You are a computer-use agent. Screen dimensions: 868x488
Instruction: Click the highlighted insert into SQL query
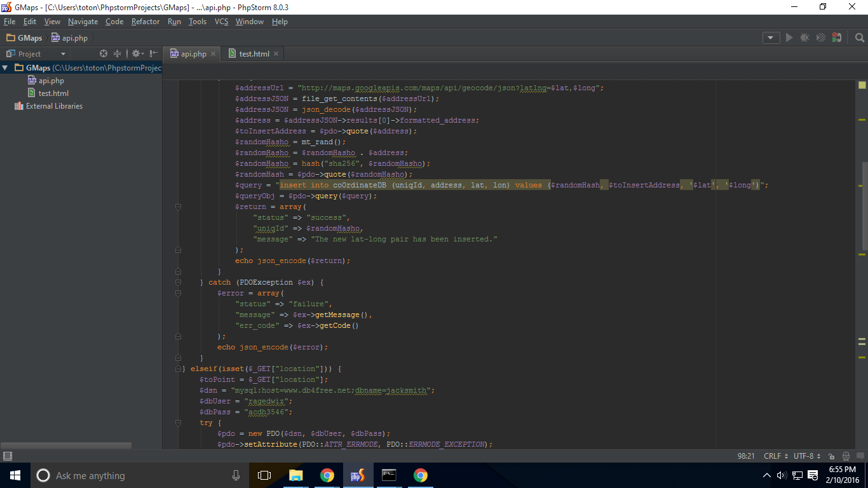point(520,185)
